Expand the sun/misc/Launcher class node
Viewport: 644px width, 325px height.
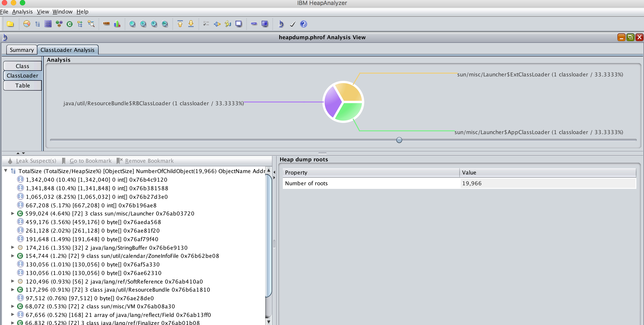(x=13, y=213)
